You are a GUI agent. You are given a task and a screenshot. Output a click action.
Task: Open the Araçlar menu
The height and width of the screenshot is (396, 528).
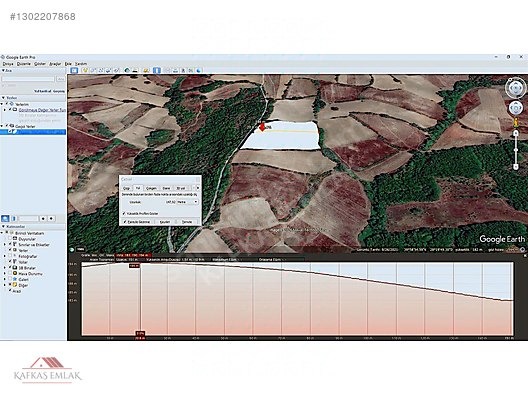(55, 64)
